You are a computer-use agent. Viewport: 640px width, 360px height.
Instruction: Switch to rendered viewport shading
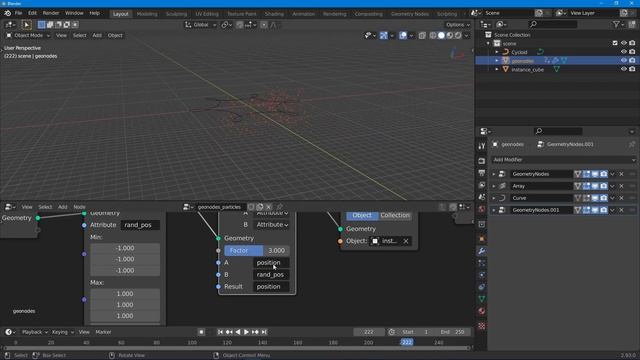coord(458,36)
